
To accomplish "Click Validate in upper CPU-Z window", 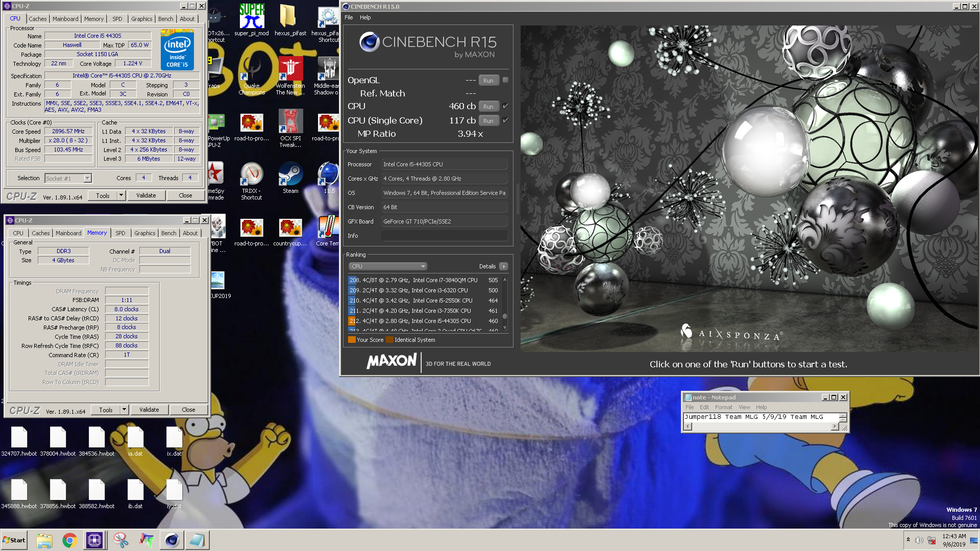I will click(x=146, y=195).
